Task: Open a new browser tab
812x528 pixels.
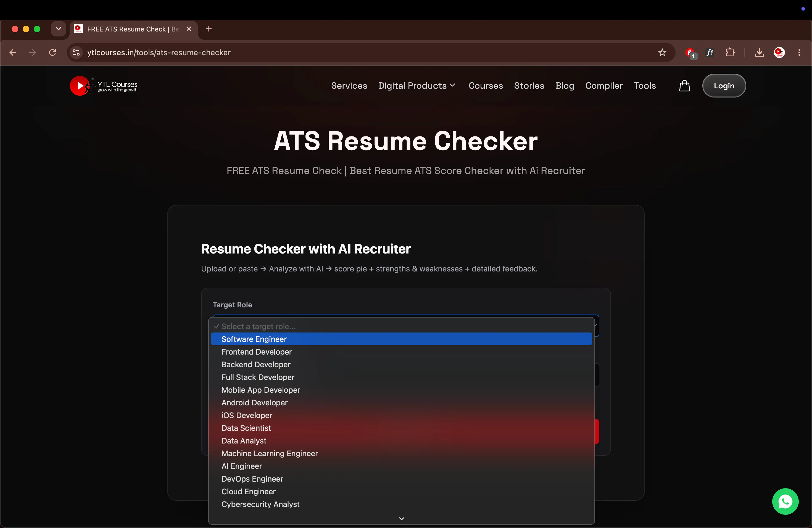Action: click(209, 29)
